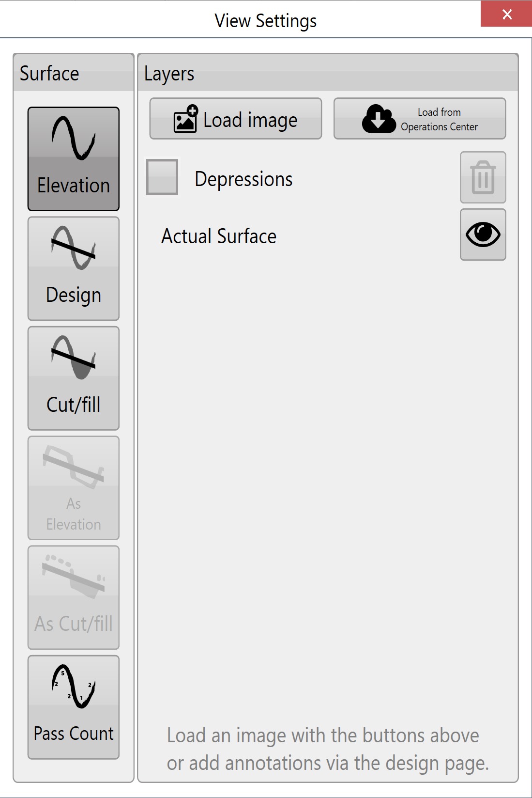Close the View Settings dialog
This screenshot has width=532, height=798.
tap(506, 14)
